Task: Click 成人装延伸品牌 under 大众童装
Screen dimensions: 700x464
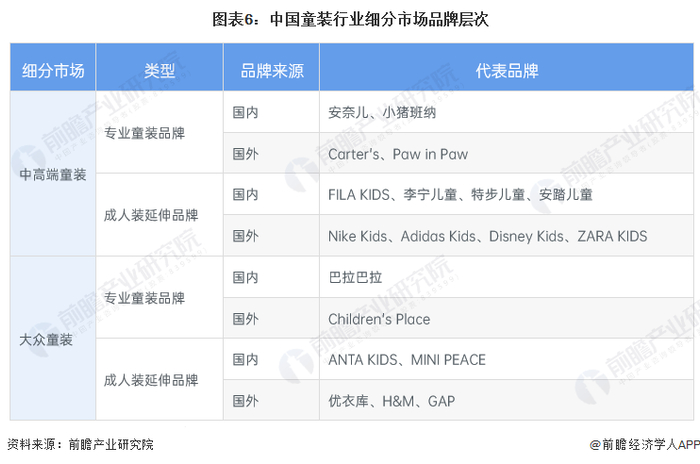Action: [x=150, y=380]
